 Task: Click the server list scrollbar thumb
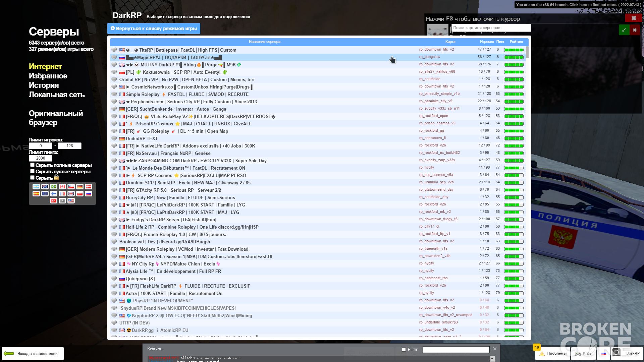pos(527,52)
